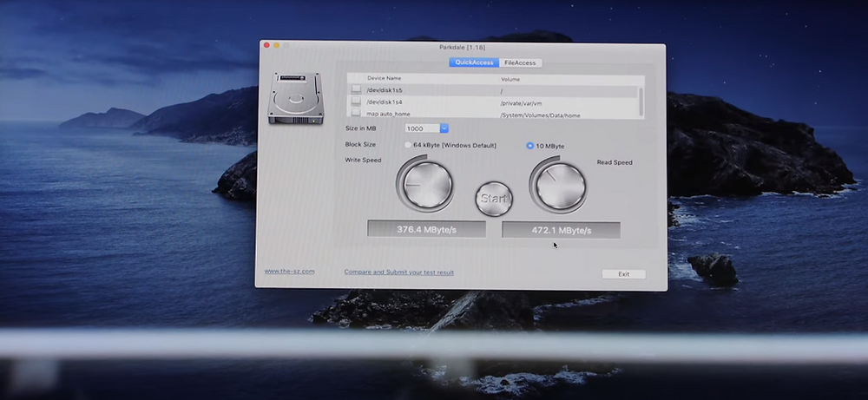Switch to the FileAccess tab
This screenshot has height=400, width=868.
pyautogui.click(x=520, y=63)
